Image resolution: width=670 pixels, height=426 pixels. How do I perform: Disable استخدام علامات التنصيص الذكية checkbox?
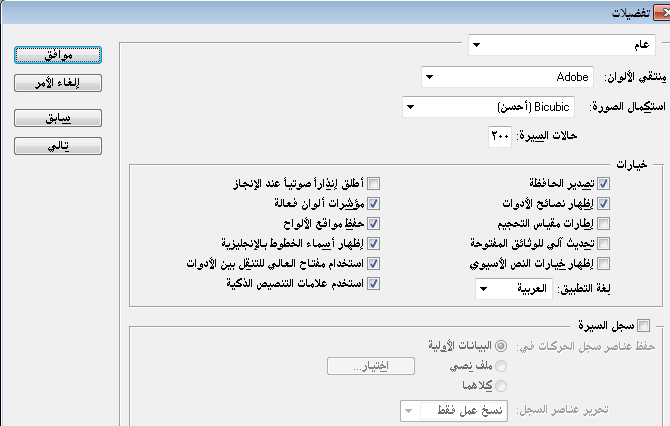pos(374,284)
